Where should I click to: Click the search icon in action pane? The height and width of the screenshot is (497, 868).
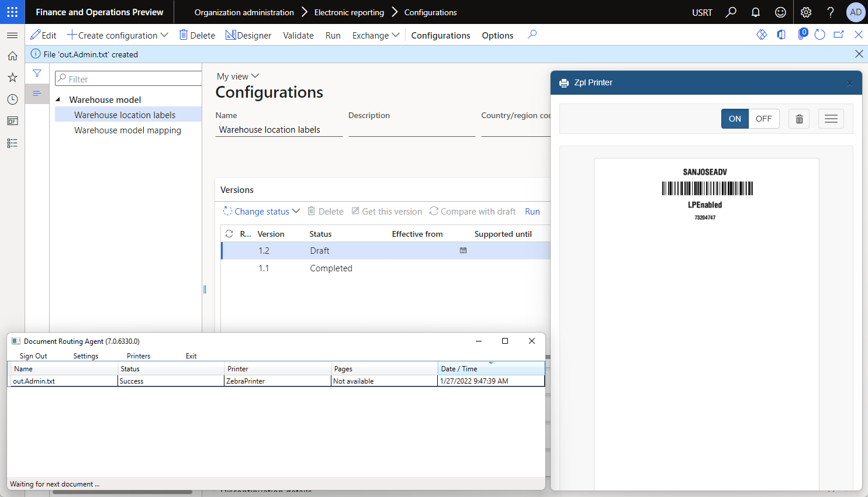pos(532,34)
